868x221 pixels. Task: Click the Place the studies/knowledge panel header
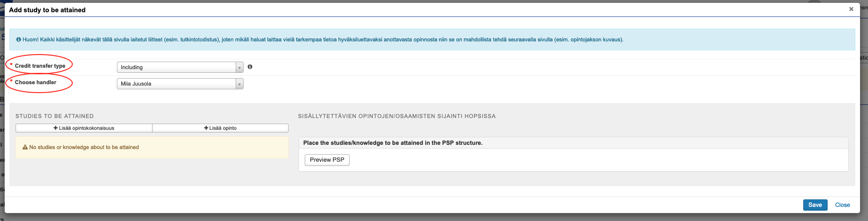393,143
